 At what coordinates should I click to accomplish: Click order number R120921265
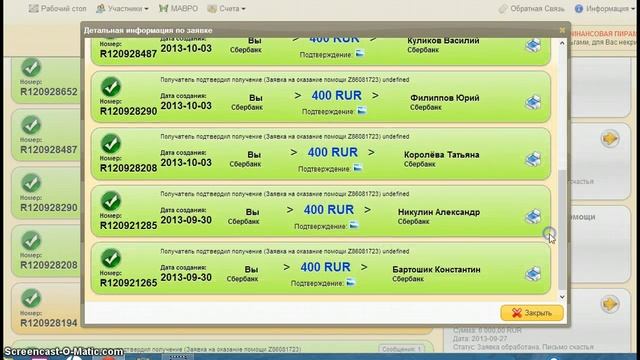tap(128, 283)
